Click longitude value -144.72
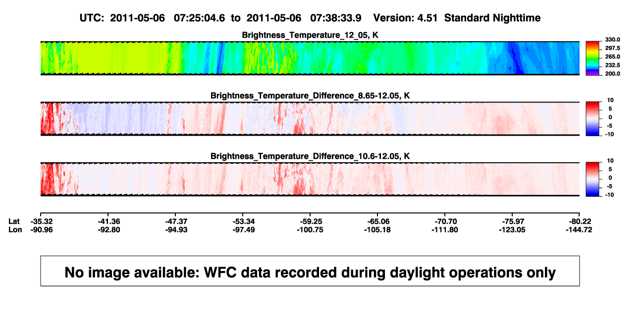The width and height of the screenshot is (644, 330). [x=580, y=230]
